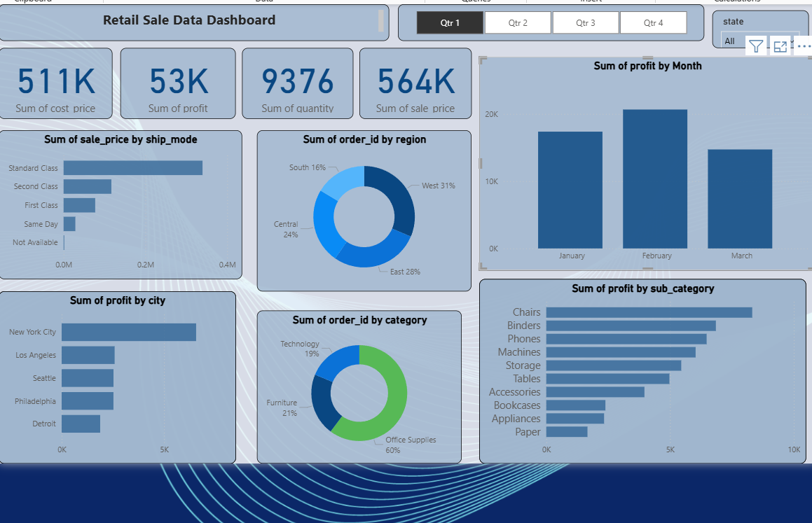
Task: Select Qtr 4 slicer button
Action: point(653,23)
